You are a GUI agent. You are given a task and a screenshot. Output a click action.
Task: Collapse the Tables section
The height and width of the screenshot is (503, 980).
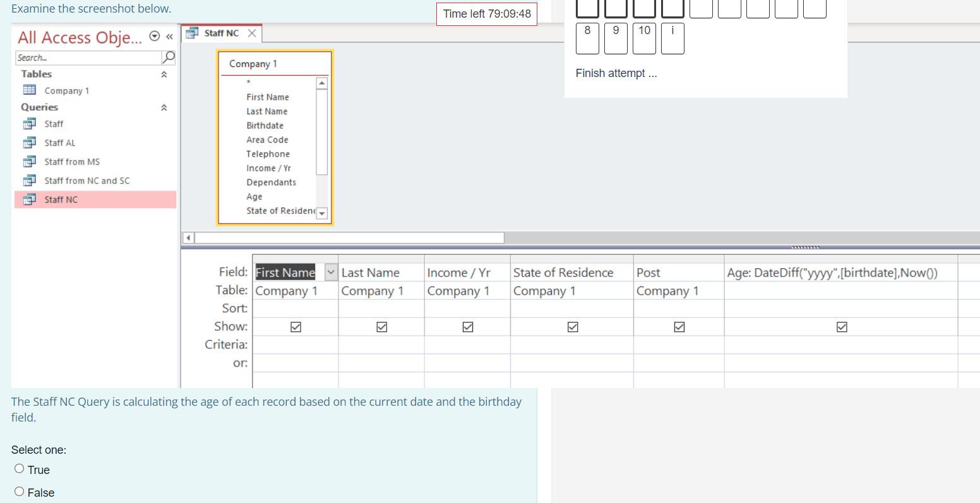point(164,74)
